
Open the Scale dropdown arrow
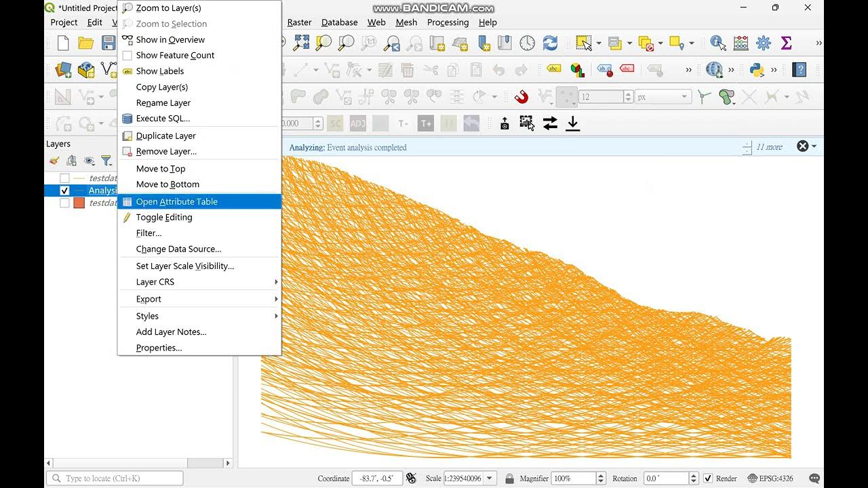[490, 479]
